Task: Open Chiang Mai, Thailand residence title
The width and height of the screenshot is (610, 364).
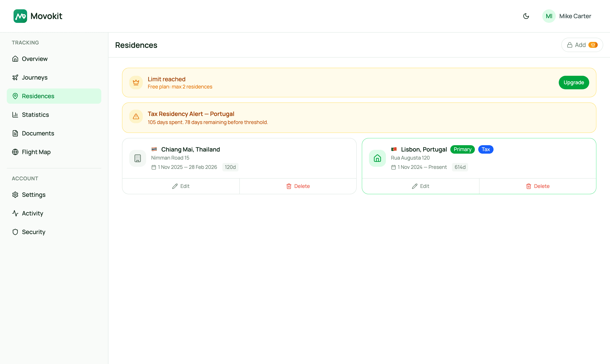Action: click(190, 149)
